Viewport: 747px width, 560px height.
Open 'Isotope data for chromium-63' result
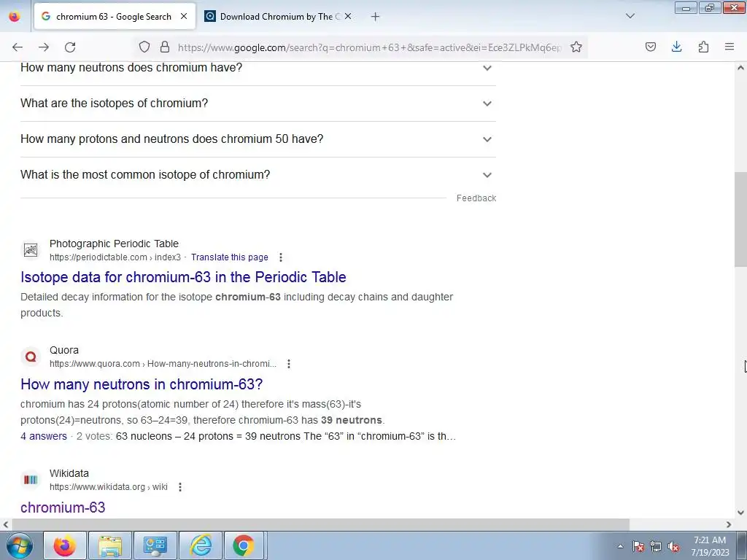[x=183, y=277]
